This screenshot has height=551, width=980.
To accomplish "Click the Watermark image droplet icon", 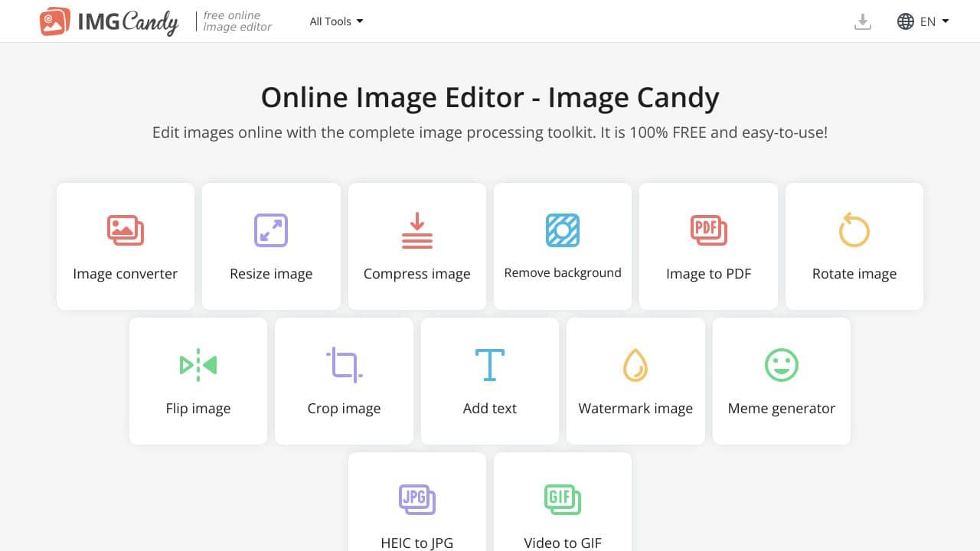I will click(x=635, y=365).
